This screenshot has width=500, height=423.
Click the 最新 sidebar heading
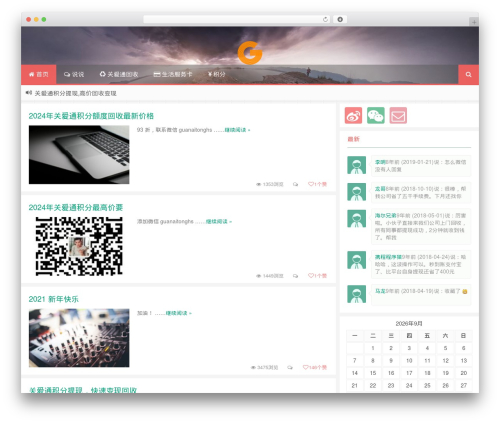coord(353,139)
